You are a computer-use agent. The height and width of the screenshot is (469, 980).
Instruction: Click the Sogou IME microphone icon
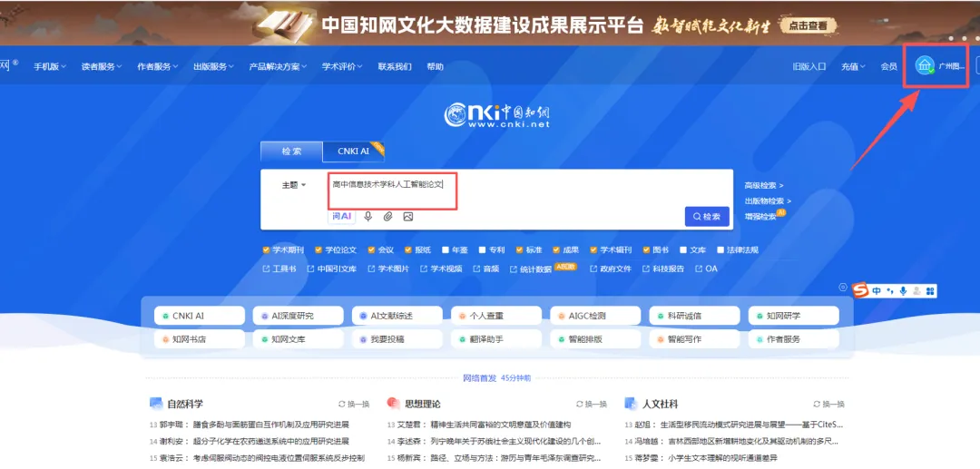[903, 291]
